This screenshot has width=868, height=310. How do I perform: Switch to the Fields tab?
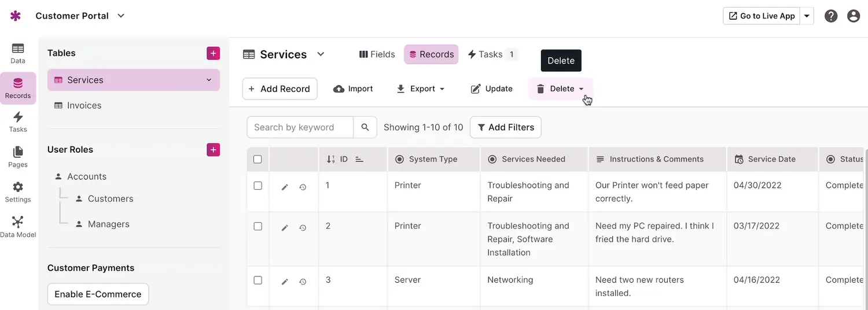[x=377, y=54]
